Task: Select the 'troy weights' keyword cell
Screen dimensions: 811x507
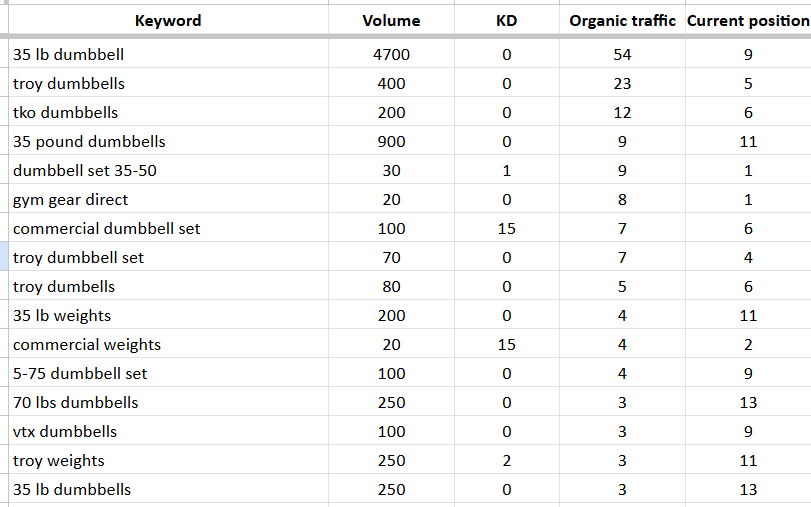Action: (168, 460)
